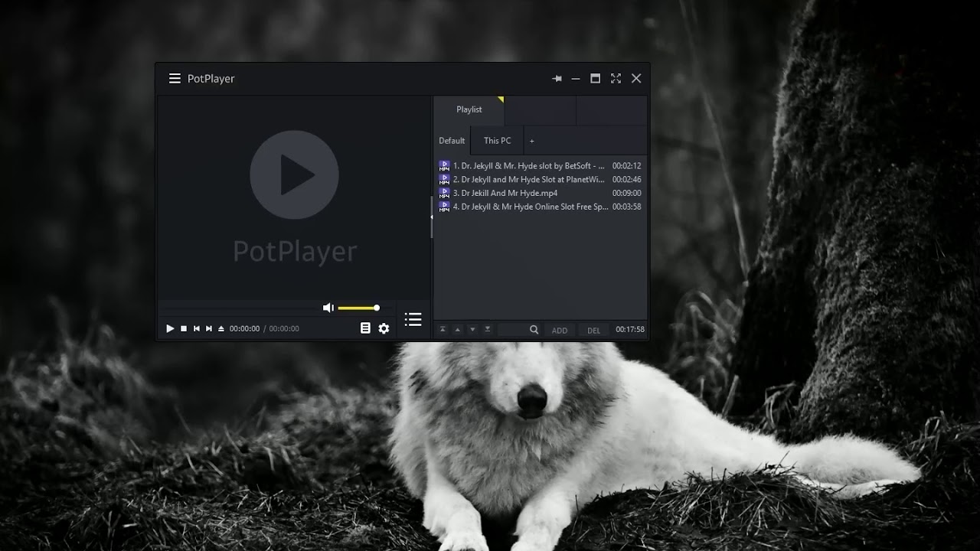Viewport: 980px width, 551px height.
Task: Toggle the playlist panel visibility icon
Action: [x=413, y=320]
